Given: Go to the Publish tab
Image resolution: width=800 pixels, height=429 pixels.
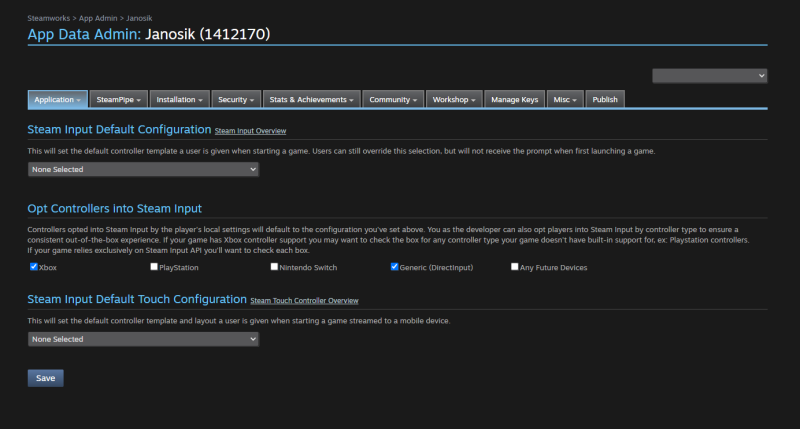Looking at the screenshot, I should coord(605,99).
